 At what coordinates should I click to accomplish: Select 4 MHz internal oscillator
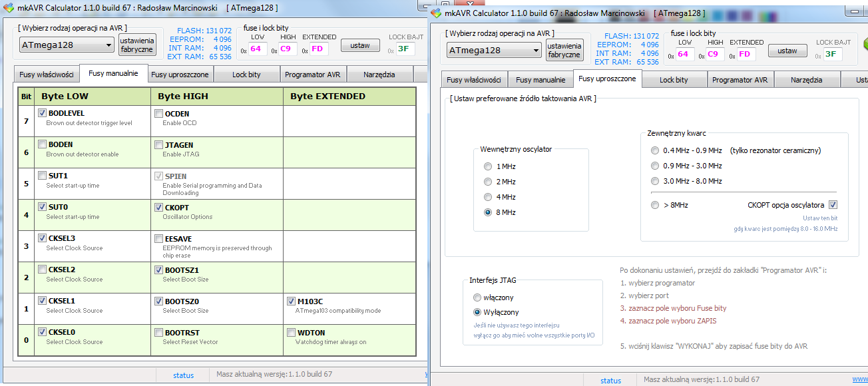click(x=489, y=197)
